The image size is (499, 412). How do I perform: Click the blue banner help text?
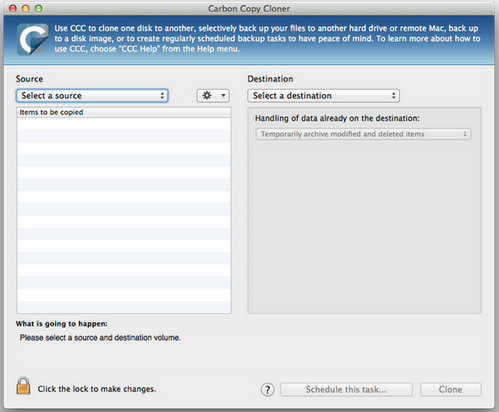coord(267,39)
